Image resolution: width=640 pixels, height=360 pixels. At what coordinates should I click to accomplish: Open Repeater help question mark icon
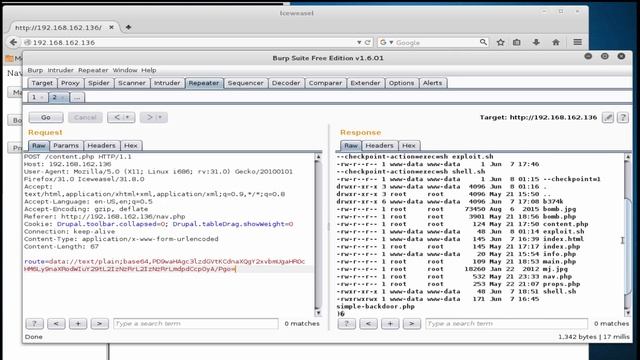tap(622, 118)
